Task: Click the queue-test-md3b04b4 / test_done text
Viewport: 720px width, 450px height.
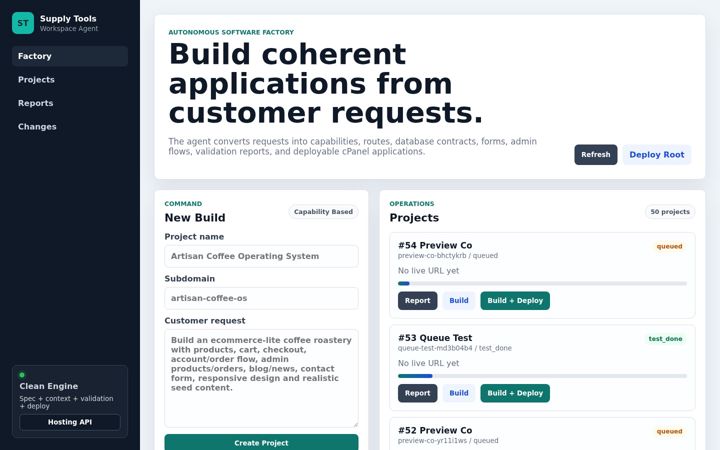Action: (455, 348)
